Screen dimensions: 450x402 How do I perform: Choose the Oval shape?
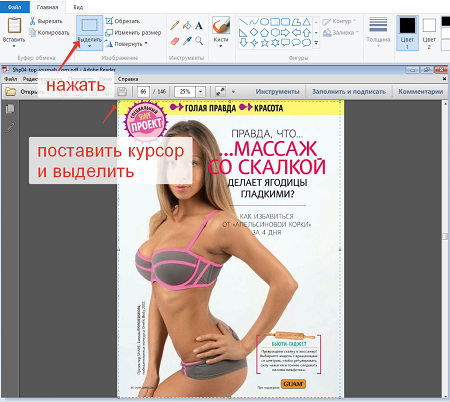pos(264,22)
